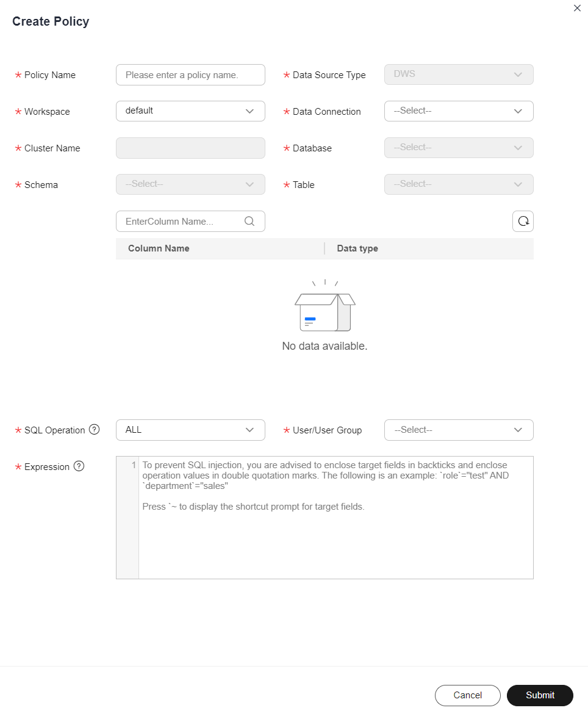588x716 pixels.
Task: Expand the SQL Operation dropdown set to ALL
Action: pyautogui.click(x=190, y=430)
